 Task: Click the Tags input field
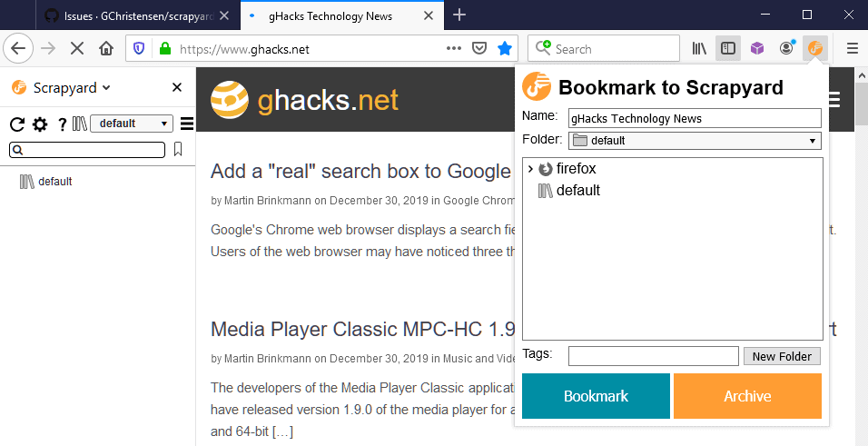coord(653,356)
